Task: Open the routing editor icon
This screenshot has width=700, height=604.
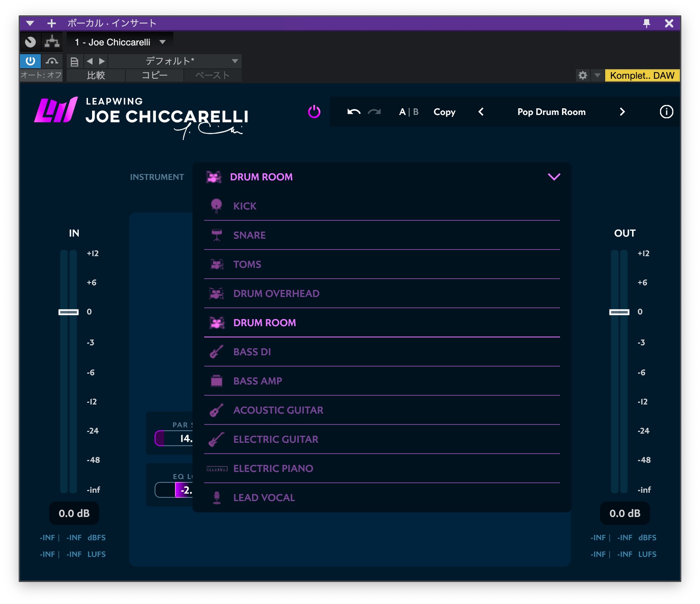Action: click(x=52, y=42)
